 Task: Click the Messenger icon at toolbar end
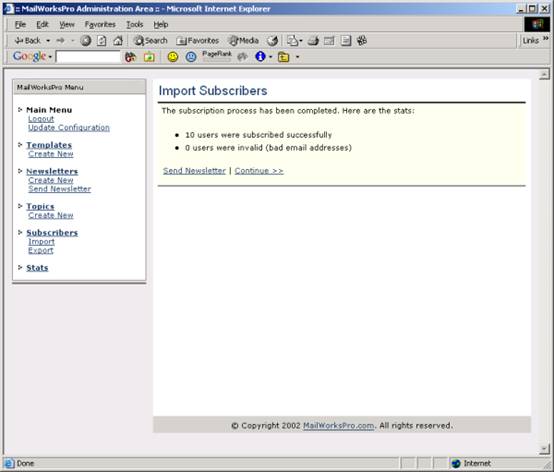(362, 41)
